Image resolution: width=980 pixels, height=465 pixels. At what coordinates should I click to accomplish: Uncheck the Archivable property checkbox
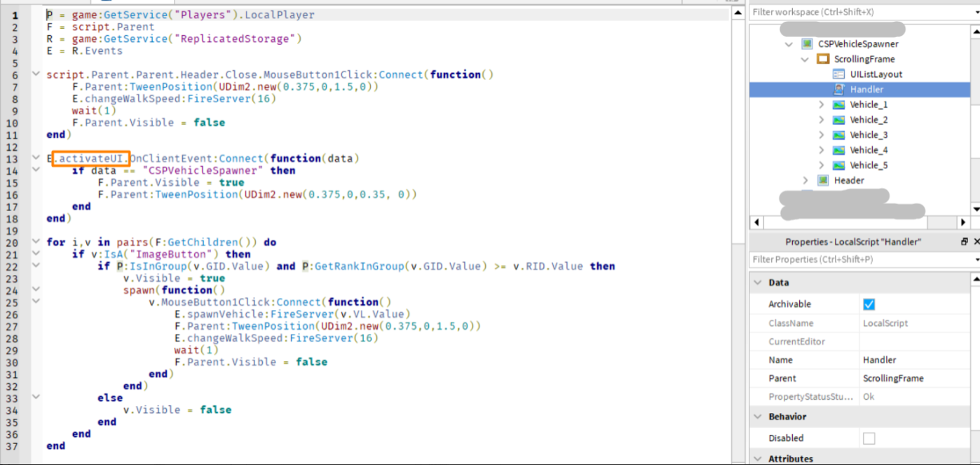click(869, 304)
